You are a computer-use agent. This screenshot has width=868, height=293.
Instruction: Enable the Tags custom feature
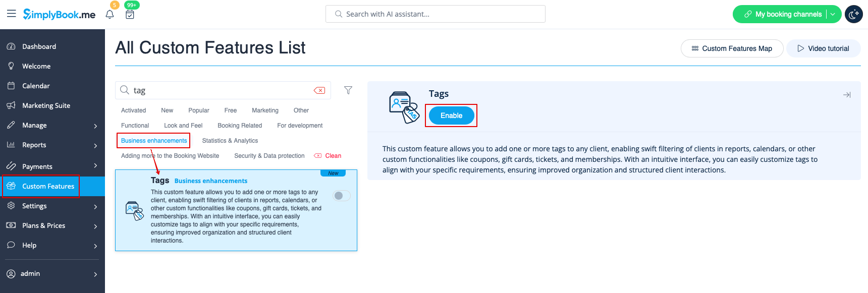pyautogui.click(x=451, y=115)
